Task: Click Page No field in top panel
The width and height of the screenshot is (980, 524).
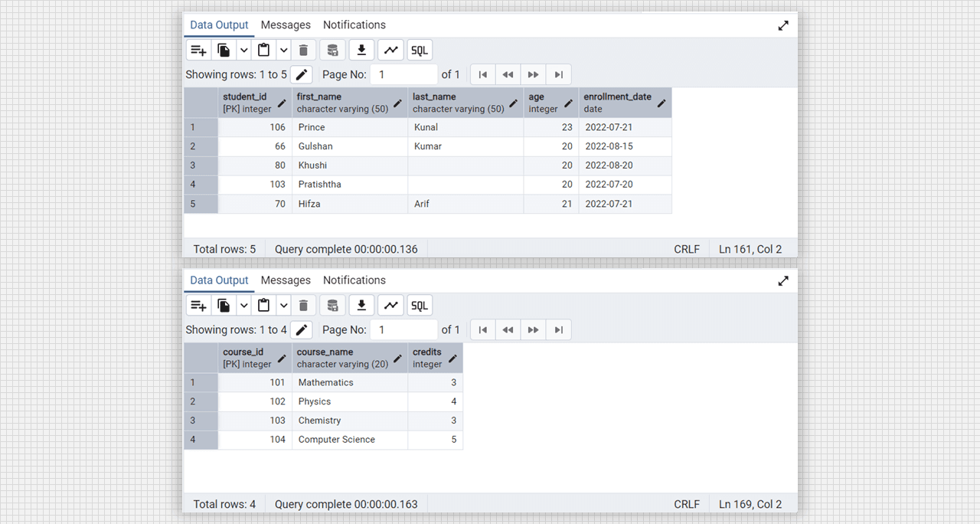Action: click(x=403, y=74)
